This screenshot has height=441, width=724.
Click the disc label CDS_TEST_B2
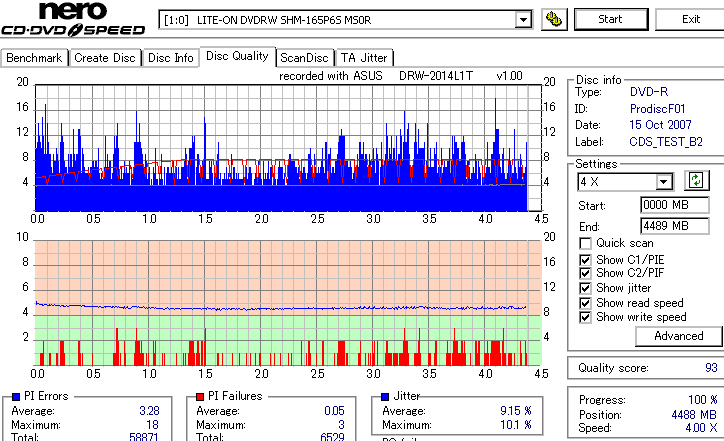666,142
